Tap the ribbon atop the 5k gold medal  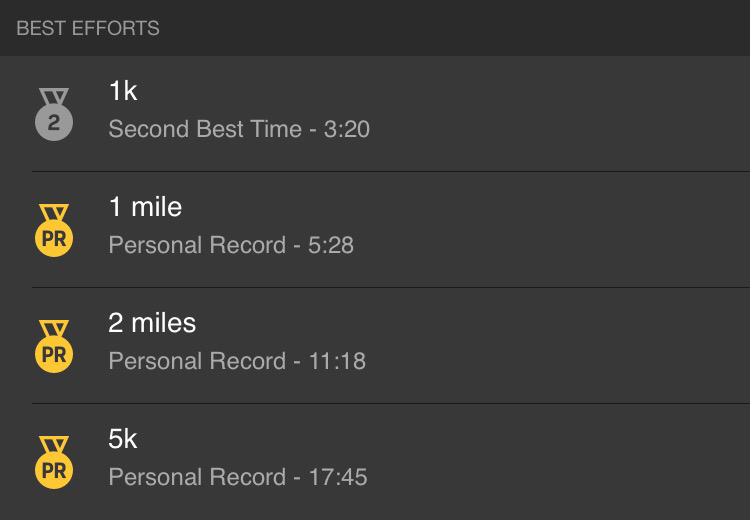[54, 443]
